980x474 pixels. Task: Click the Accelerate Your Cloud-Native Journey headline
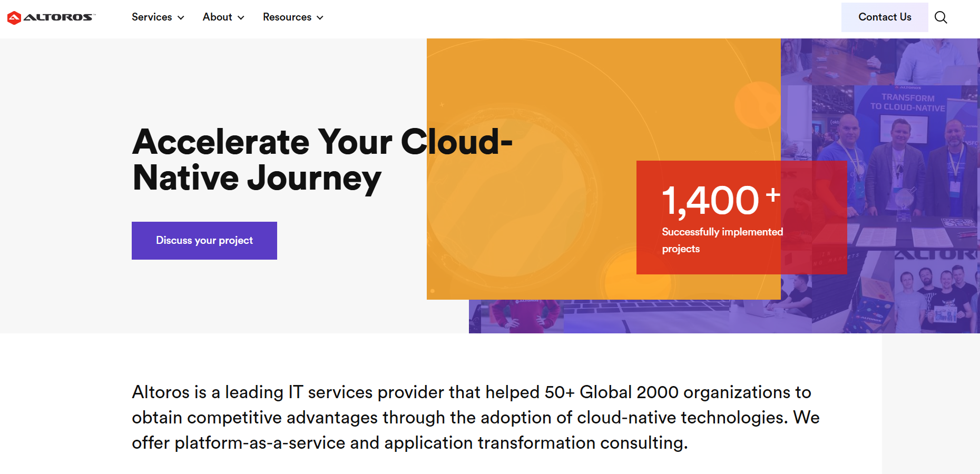coord(321,160)
